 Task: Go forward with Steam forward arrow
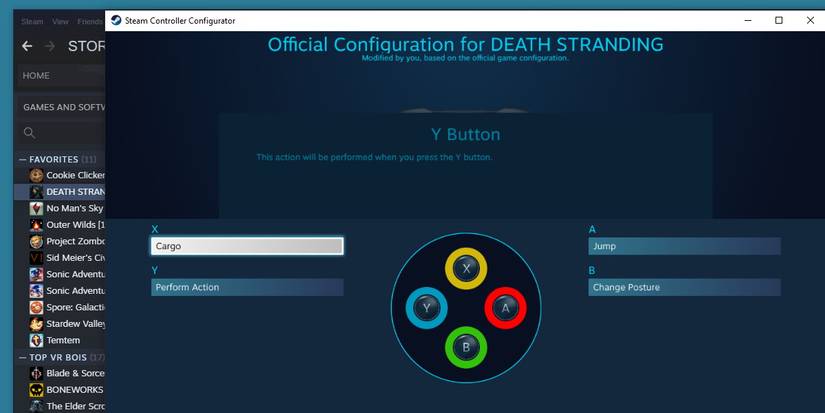pyautogui.click(x=50, y=46)
